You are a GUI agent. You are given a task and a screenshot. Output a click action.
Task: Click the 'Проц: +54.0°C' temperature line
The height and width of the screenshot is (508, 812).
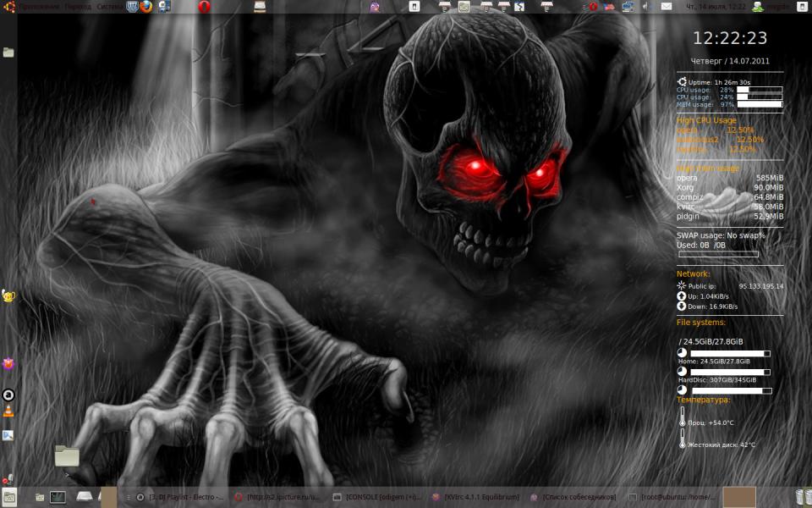click(x=710, y=422)
